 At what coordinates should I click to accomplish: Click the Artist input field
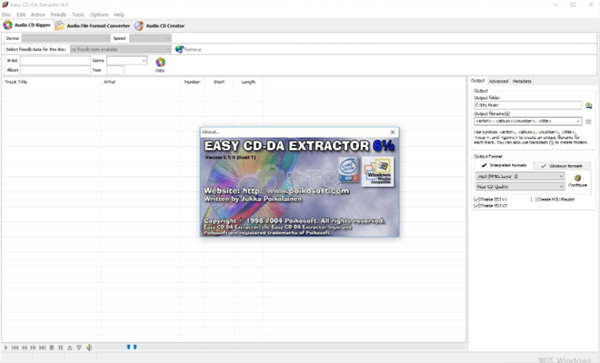(x=55, y=60)
